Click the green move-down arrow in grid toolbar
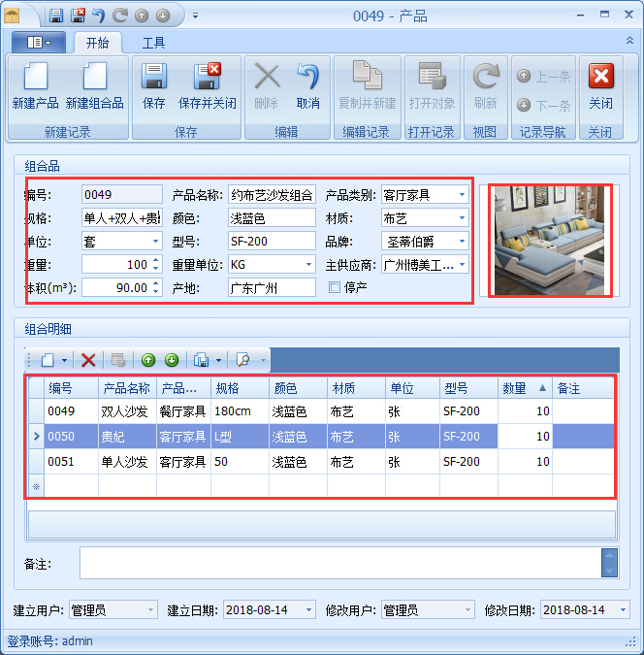The image size is (644, 655). click(x=172, y=360)
